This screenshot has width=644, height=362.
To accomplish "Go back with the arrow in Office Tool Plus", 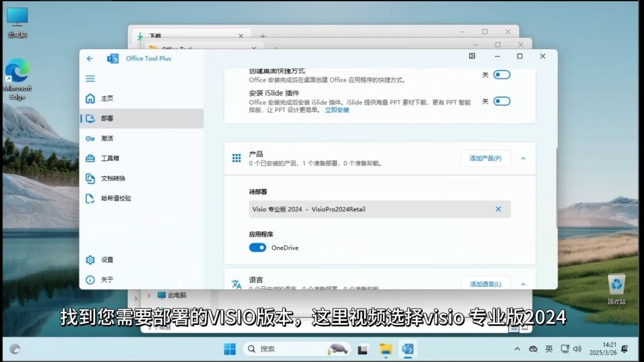I will 89,58.
